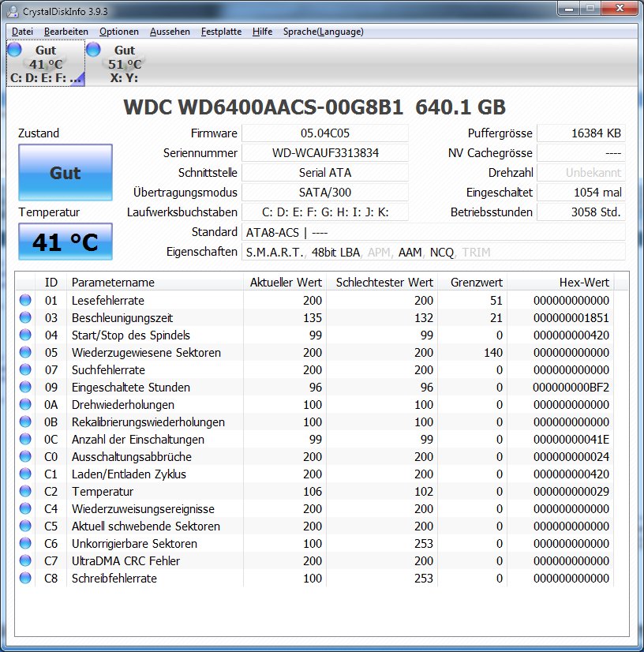Image resolution: width=644 pixels, height=652 pixels.
Task: Click the Schnittstelle field Serial ATA
Action: 325,173
